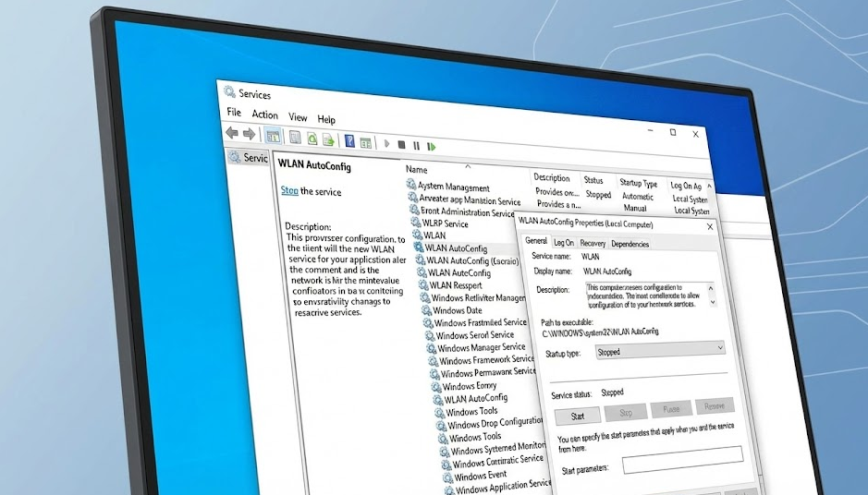Close the WLAN AutoConfig Properties dialog
The height and width of the screenshot is (495, 868).
pyautogui.click(x=710, y=227)
